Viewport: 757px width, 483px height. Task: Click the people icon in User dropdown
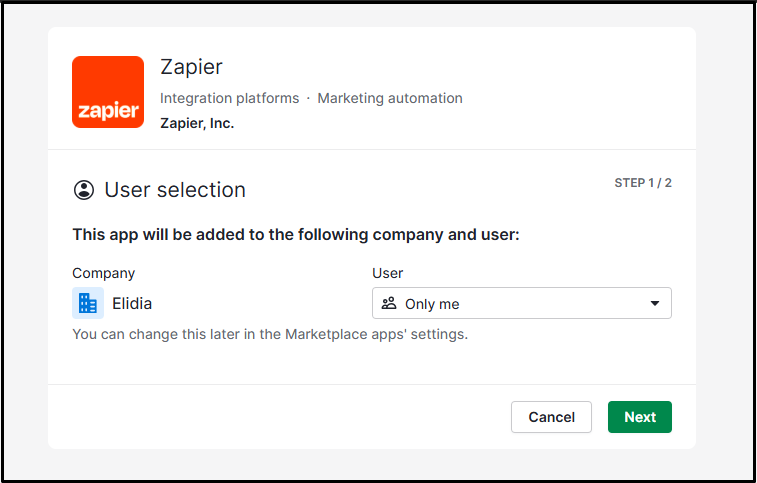389,303
